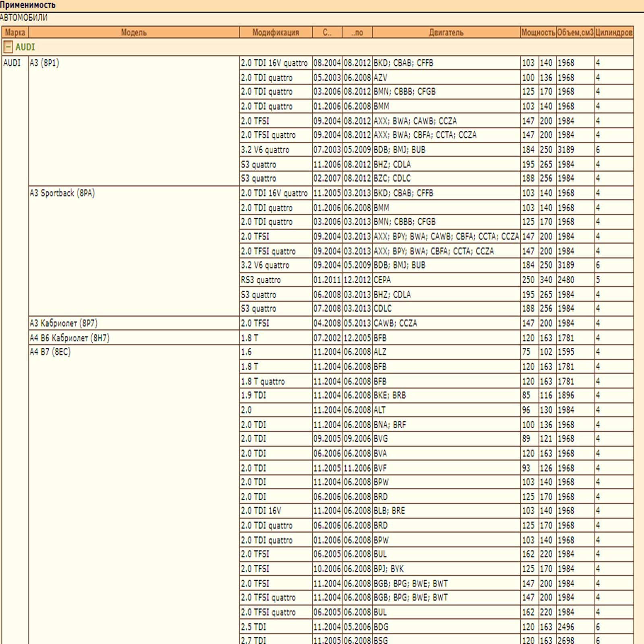Click the AZV engine code cell
This screenshot has height=644, width=644.
(381, 77)
